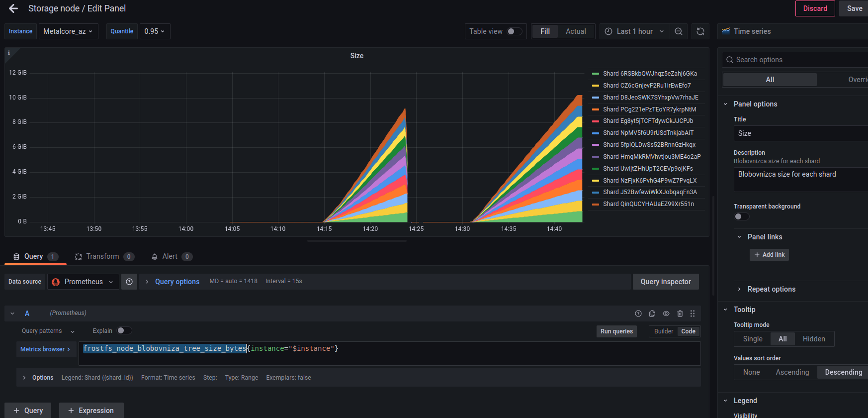Set Tooltip mode to Single
868x418 pixels.
[753, 339]
